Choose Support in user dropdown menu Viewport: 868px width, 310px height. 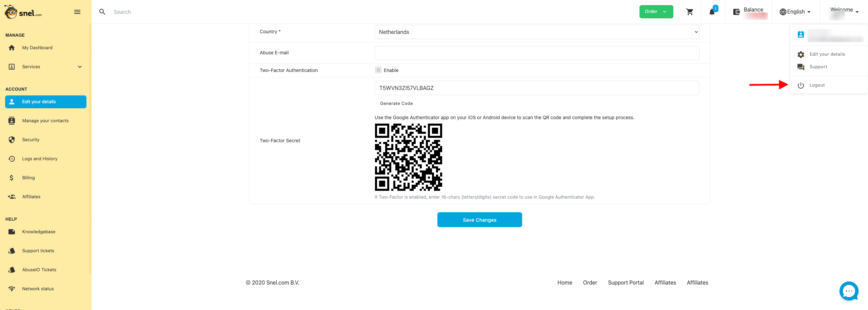click(818, 67)
